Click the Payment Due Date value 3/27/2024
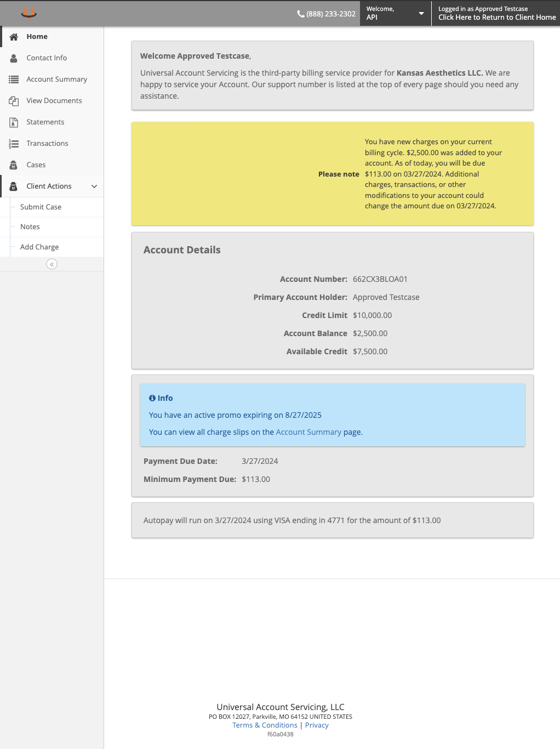Screen dimensions: 560x749 pyautogui.click(x=260, y=461)
